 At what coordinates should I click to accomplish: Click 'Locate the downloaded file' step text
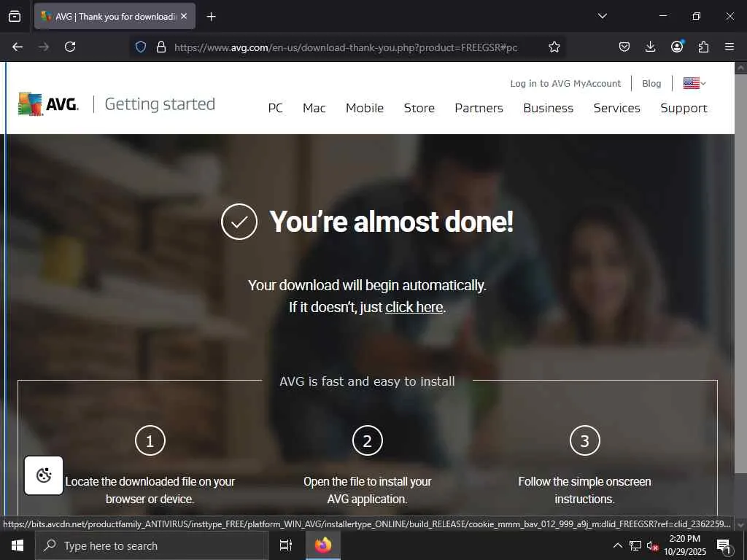[150, 490]
